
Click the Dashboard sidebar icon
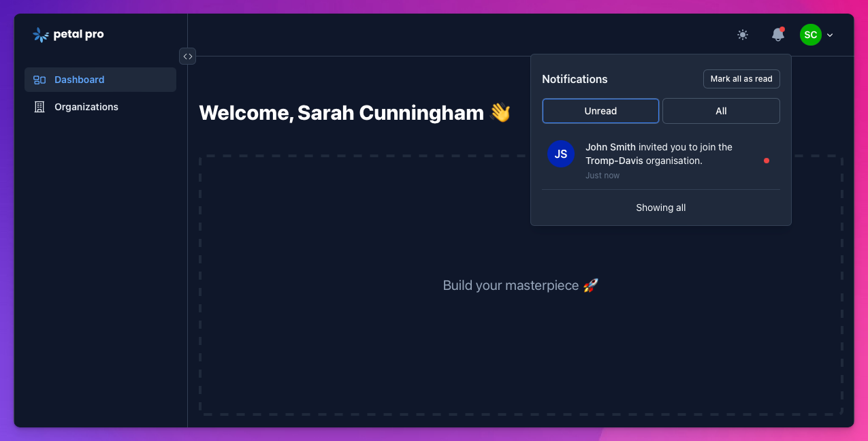[x=39, y=80]
